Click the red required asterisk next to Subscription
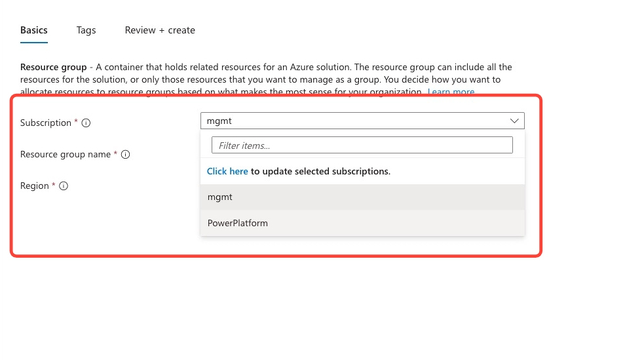The width and height of the screenshot is (644, 360). (x=76, y=122)
